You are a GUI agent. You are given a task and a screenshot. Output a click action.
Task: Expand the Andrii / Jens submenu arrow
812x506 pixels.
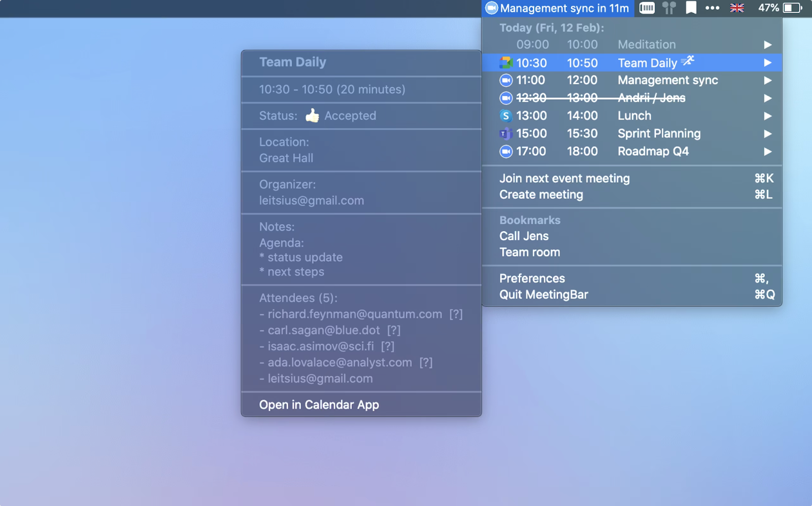pyautogui.click(x=768, y=98)
